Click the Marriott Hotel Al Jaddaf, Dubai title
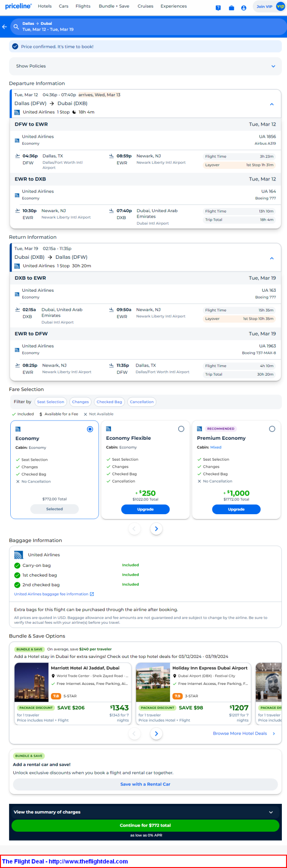287x868 pixels. tap(85, 668)
